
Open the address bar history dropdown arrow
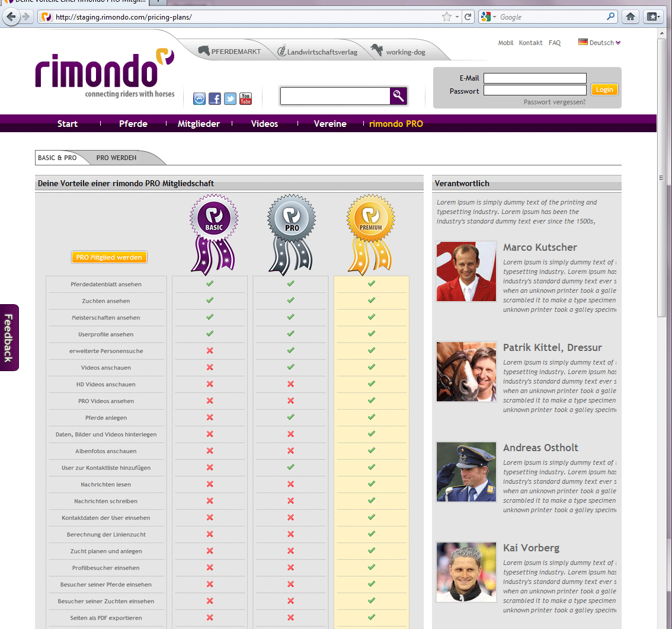pos(457,17)
